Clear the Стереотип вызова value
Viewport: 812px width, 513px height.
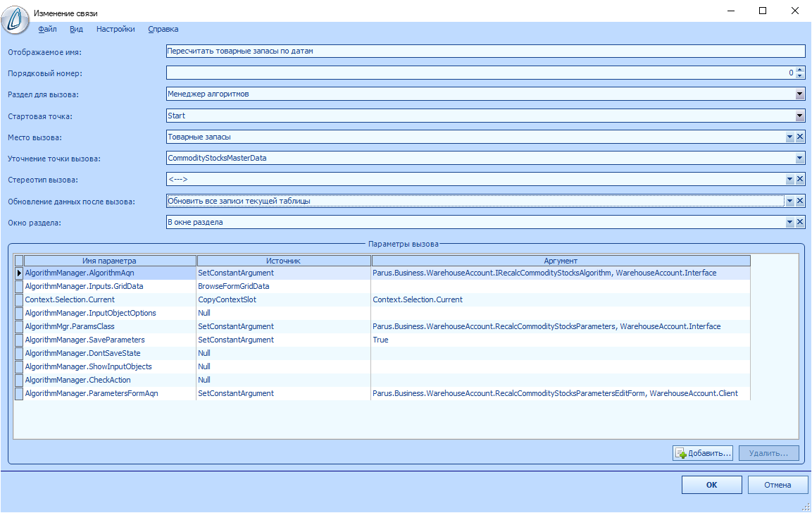(x=800, y=179)
